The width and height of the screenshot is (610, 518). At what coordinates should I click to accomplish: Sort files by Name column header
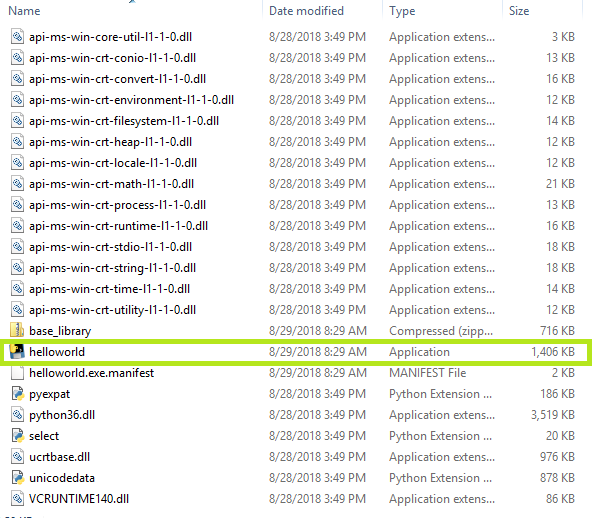(24, 11)
